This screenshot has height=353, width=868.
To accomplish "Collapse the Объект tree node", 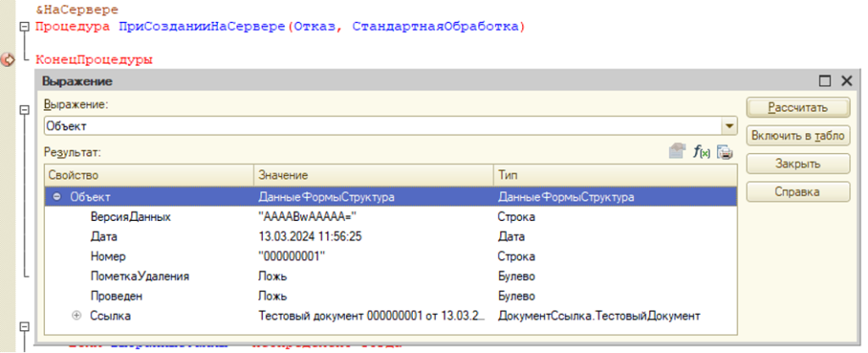I will (57, 196).
